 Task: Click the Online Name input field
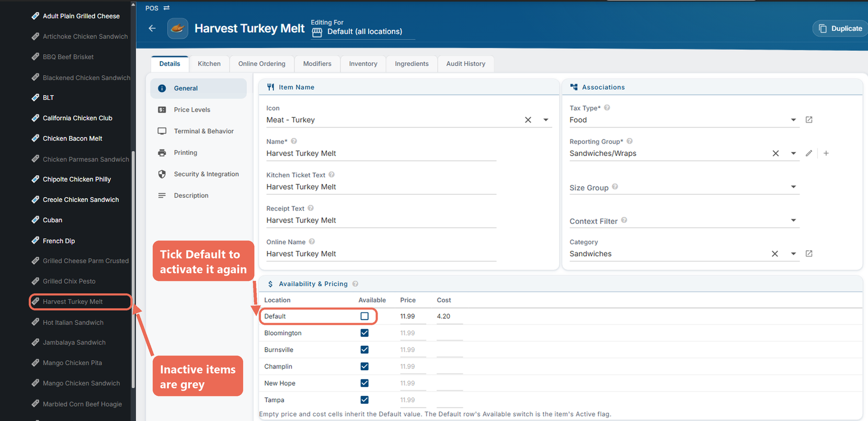381,254
